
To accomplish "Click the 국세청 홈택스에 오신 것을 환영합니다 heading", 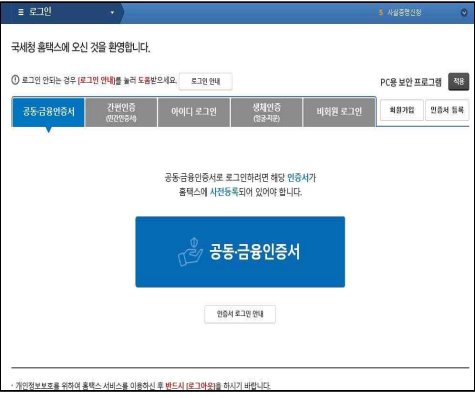I will tap(81, 47).
